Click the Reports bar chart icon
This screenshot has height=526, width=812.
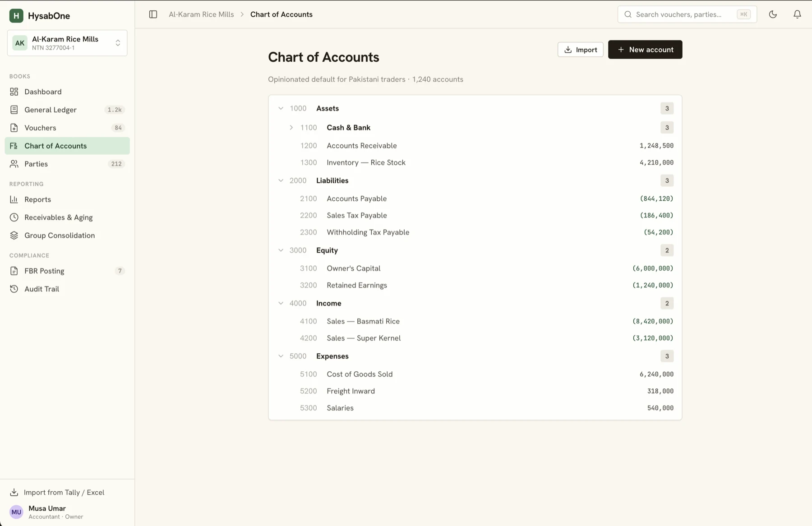coord(14,199)
